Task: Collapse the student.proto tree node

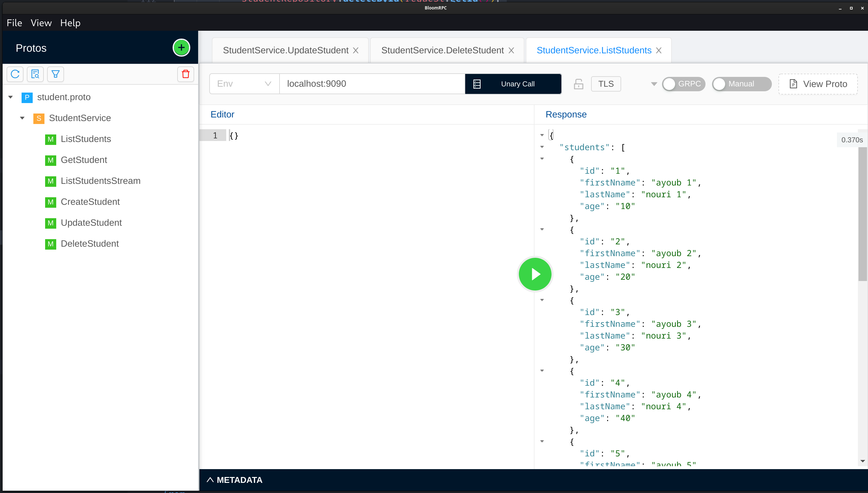Action: click(x=10, y=97)
